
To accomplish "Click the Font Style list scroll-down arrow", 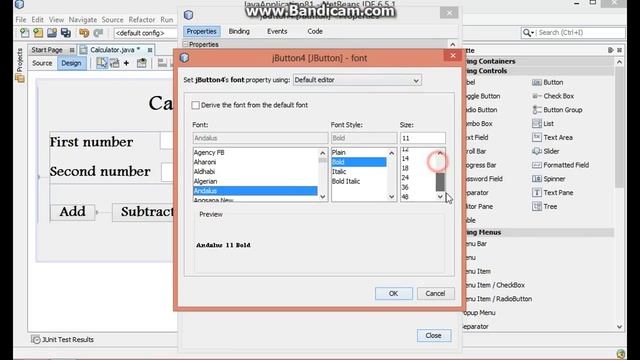I will click(391, 197).
